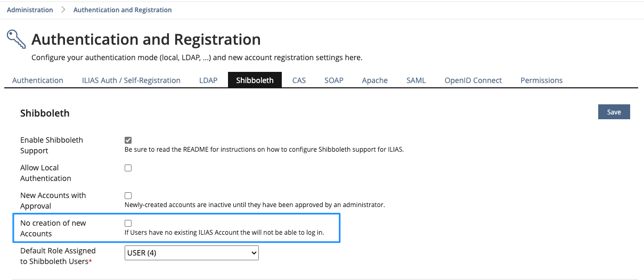Open the OpenID Connect tab

[x=473, y=80]
